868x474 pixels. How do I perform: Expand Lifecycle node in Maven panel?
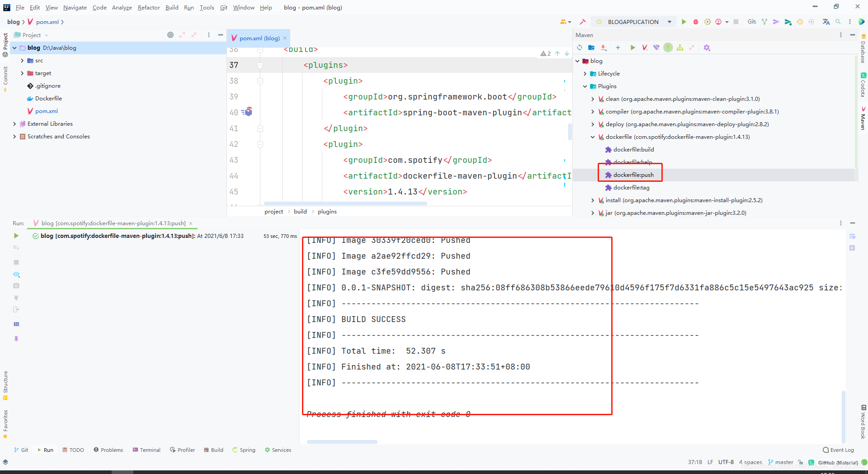coord(585,73)
